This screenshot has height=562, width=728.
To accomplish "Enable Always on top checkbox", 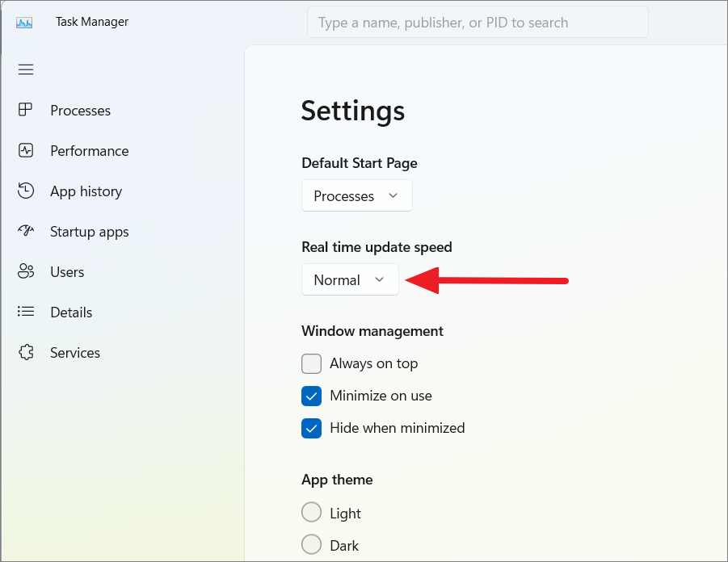I will point(312,363).
